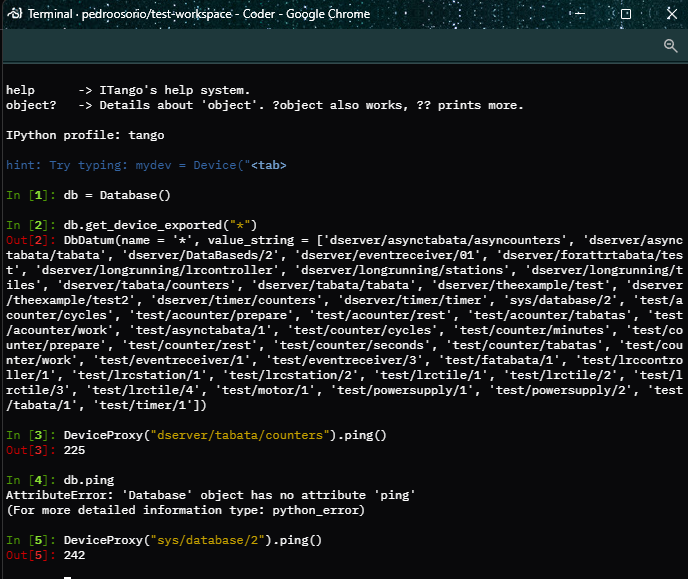The width and height of the screenshot is (688, 579).
Task: Click 'dserver/timer/counters' in the output
Action: [236, 300]
